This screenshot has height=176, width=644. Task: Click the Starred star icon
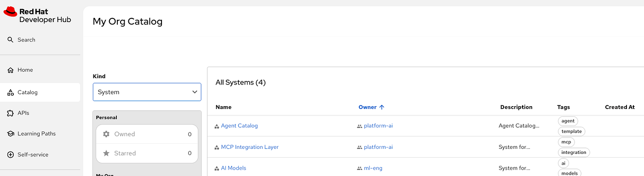click(106, 153)
